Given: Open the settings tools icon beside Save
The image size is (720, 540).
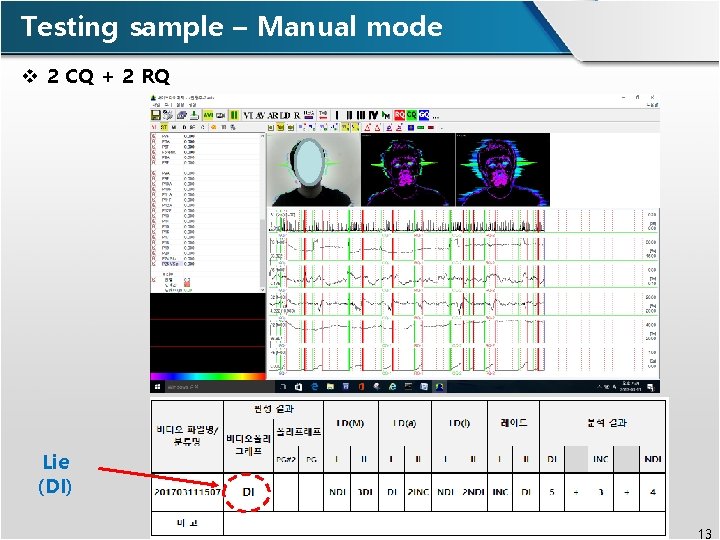Looking at the screenshot, I should [x=168, y=115].
